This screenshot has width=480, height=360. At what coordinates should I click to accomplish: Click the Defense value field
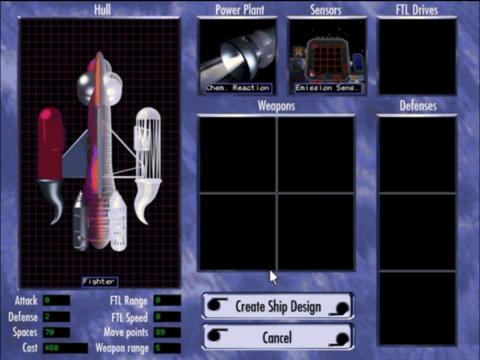tap(56, 317)
